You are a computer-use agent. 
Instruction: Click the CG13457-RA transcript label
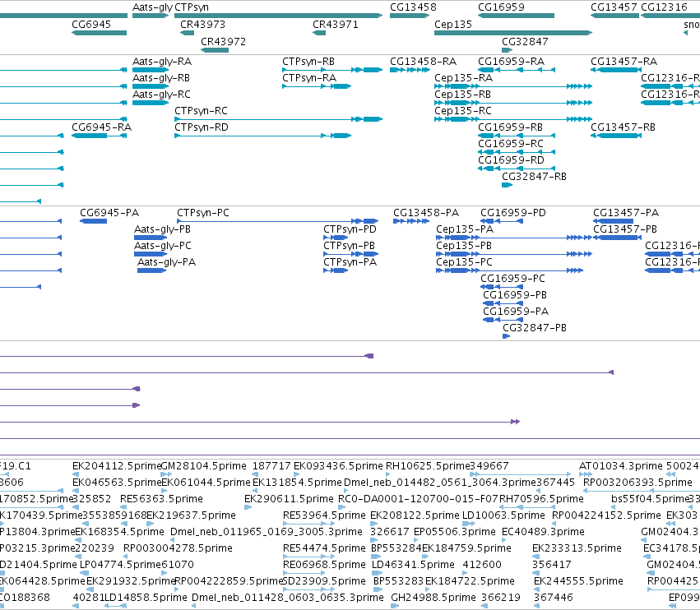click(x=624, y=62)
